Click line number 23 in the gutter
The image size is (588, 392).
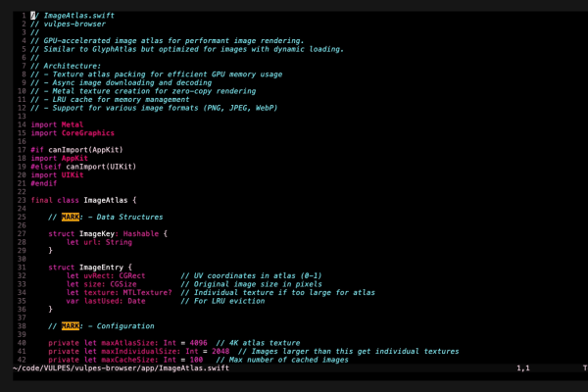point(22,200)
